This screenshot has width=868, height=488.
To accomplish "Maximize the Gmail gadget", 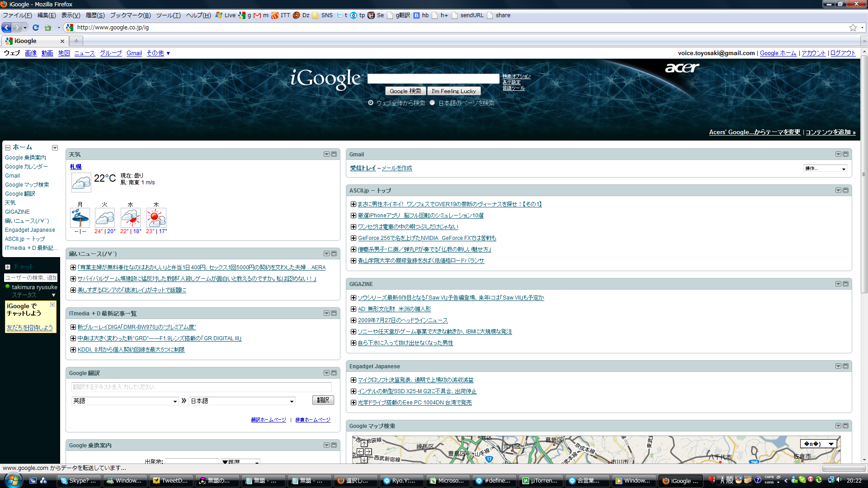I will [x=845, y=154].
